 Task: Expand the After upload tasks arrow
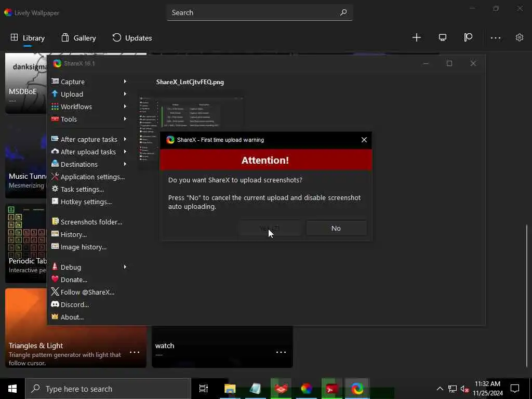click(125, 152)
